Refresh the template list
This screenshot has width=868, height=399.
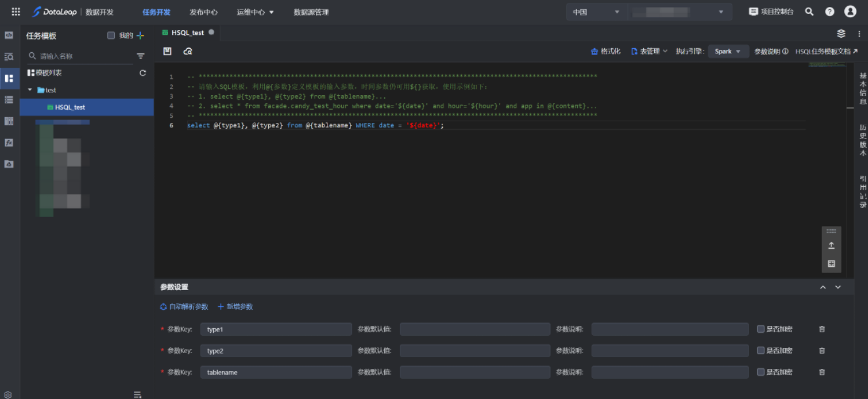click(x=143, y=73)
